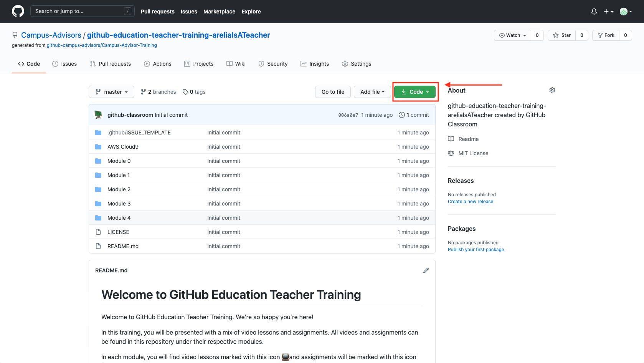Open the README.md file name in list

pos(123,246)
